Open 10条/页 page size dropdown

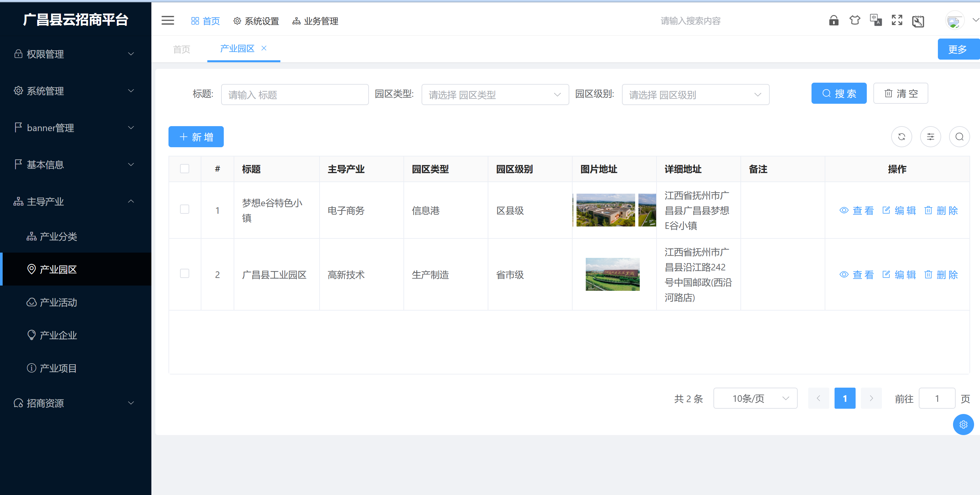click(x=755, y=398)
